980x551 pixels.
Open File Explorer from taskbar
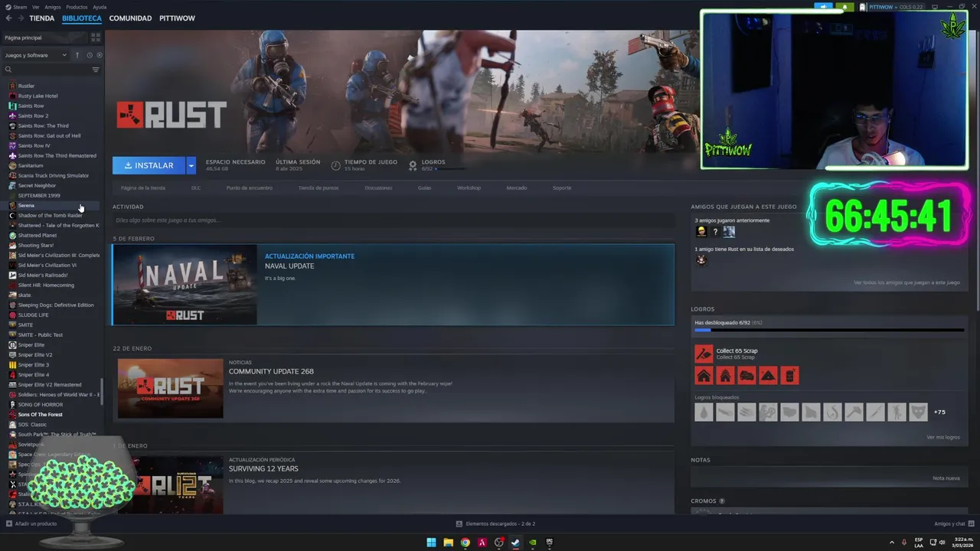448,543
